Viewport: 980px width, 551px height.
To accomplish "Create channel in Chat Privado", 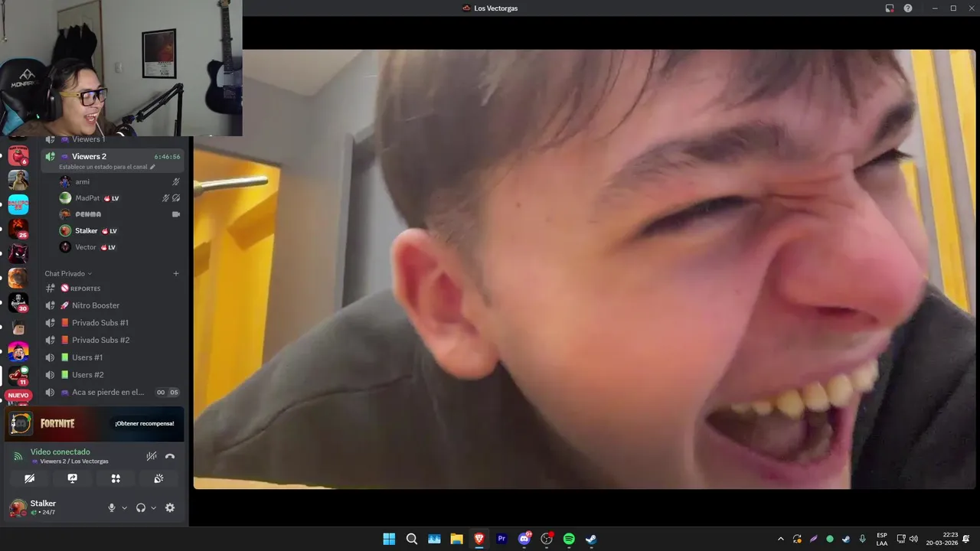I will 176,273.
